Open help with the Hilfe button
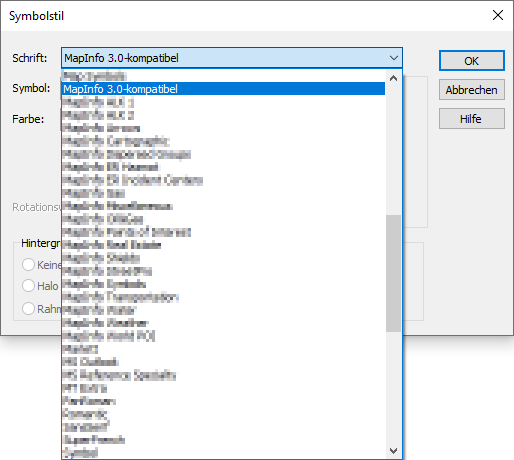 472,119
